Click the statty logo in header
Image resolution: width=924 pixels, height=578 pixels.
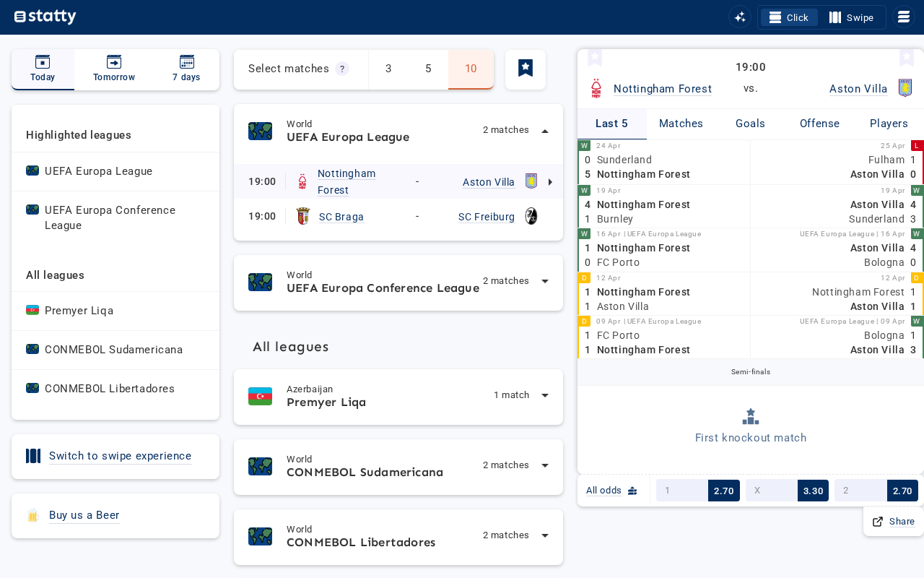click(45, 17)
